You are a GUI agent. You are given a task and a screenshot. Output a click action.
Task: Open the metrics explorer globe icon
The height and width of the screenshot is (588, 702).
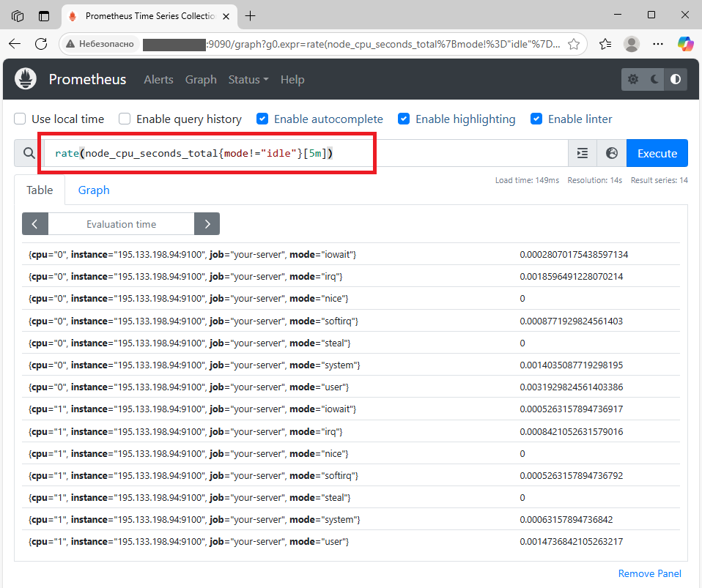point(612,153)
